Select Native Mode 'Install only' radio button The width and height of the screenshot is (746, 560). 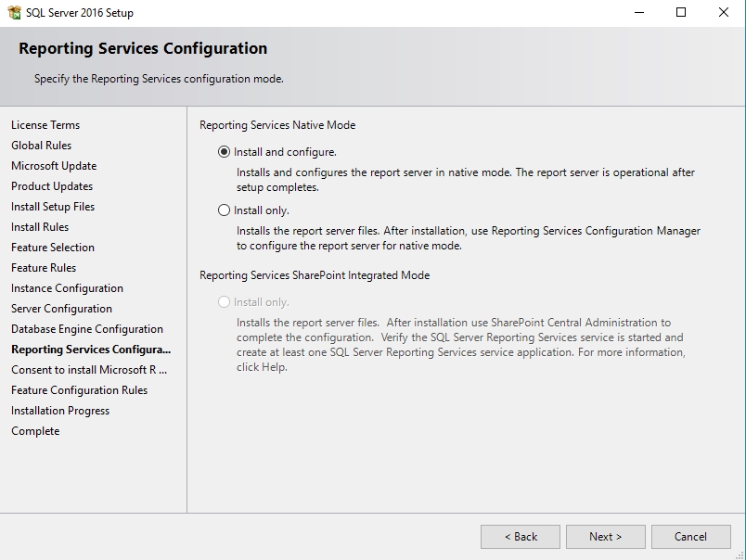[224, 210]
